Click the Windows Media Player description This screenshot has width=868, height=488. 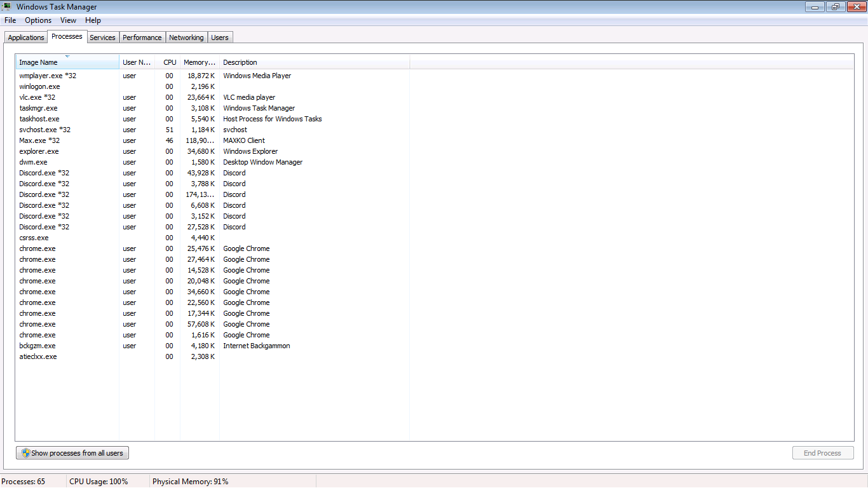tap(257, 76)
